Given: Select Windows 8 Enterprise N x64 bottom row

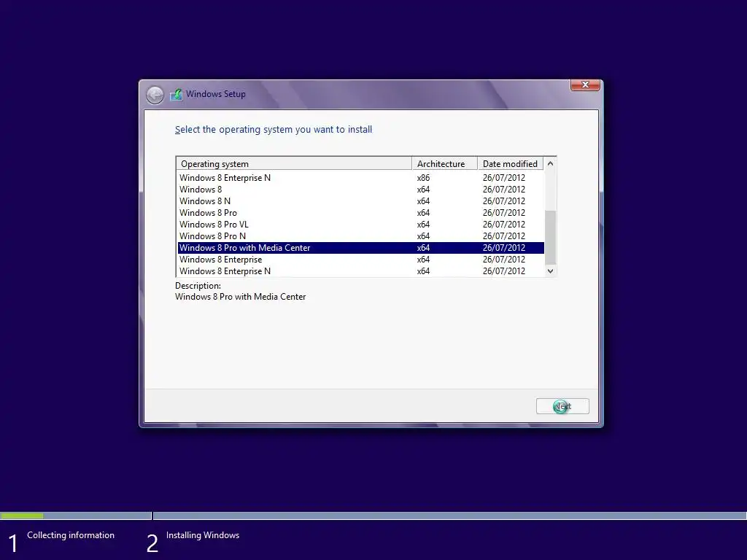Looking at the screenshot, I should (x=360, y=271).
